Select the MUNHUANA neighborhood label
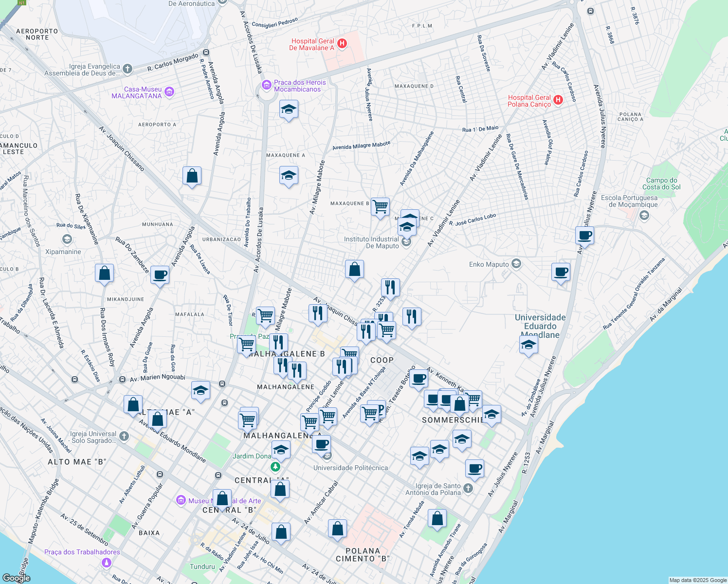This screenshot has width=728, height=584. click(x=158, y=224)
